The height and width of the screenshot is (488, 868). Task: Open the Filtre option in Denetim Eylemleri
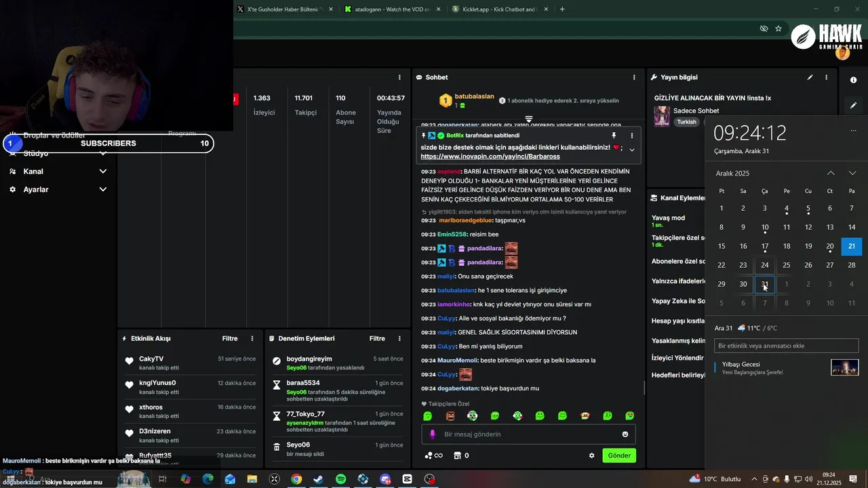pos(377,338)
